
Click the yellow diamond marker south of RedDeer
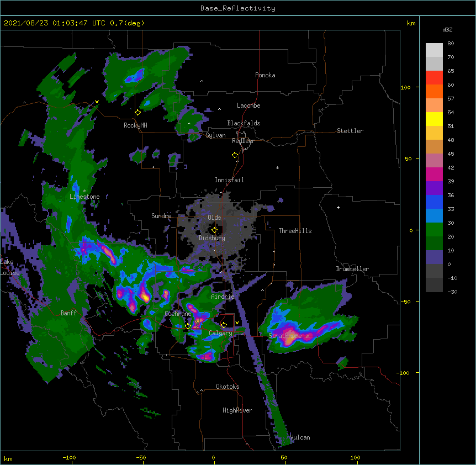click(x=235, y=155)
